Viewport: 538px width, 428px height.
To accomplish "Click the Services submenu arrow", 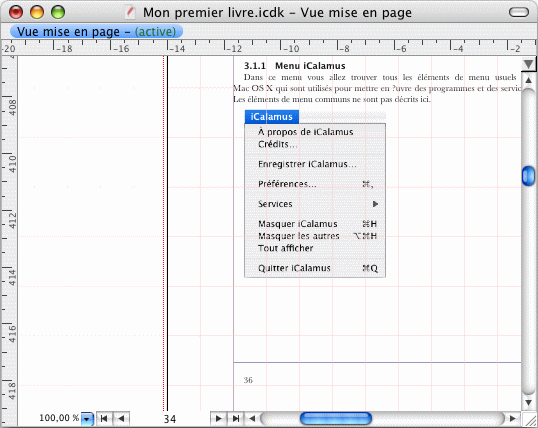I will (375, 204).
